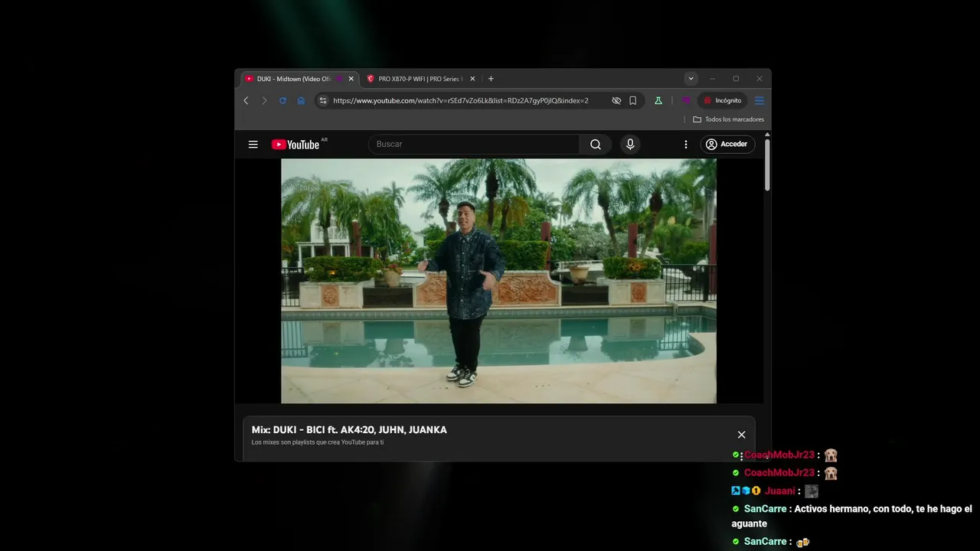Viewport: 980px width, 551px height.
Task: Click the purple extension icon in toolbar
Action: (x=686, y=100)
